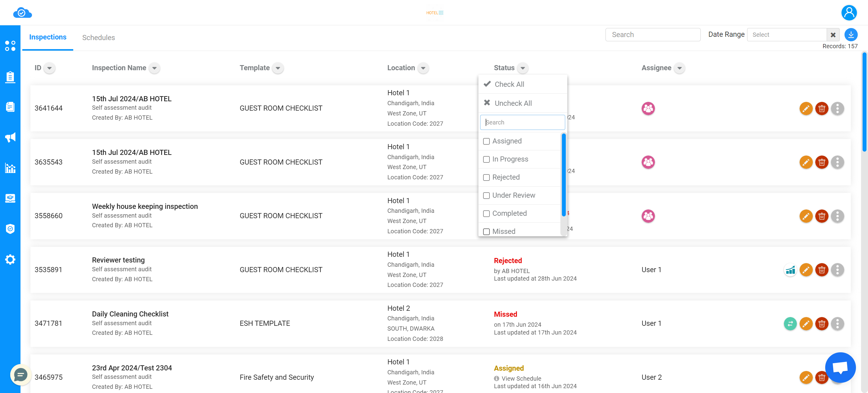Switch to the Schedules tab
Screen dimensions: 868x393
(98, 38)
